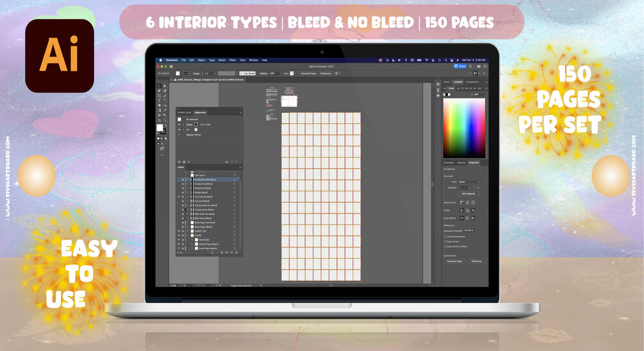Open Search icon beside Share button
The image size is (644, 351).
tap(470, 66)
